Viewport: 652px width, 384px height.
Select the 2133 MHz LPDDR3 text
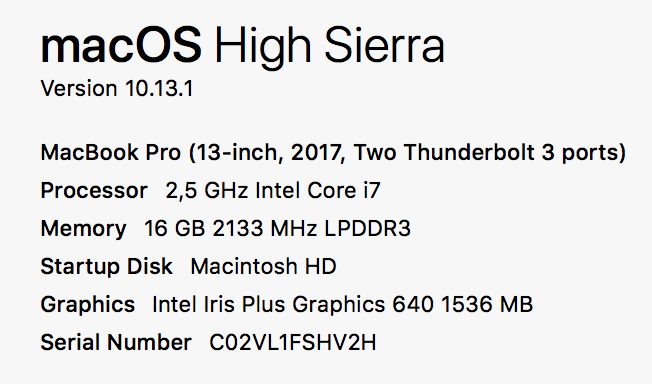311,229
